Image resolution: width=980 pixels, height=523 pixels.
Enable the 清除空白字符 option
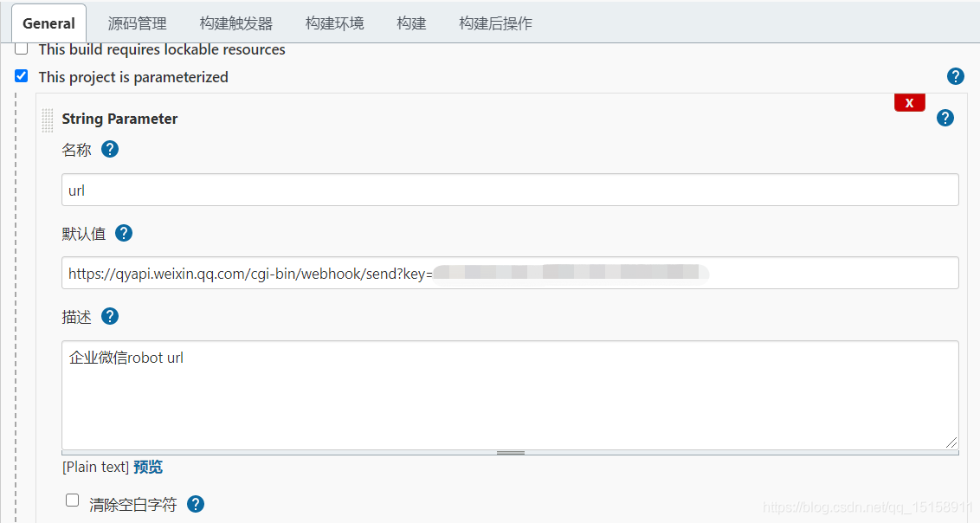pos(72,500)
